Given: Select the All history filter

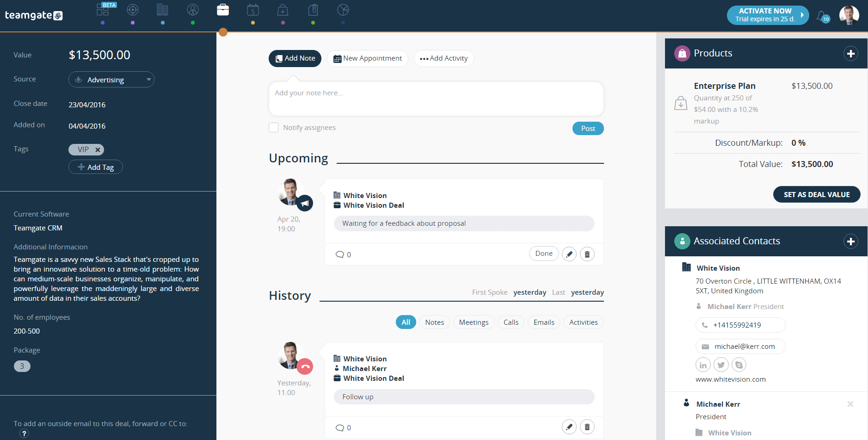Looking at the screenshot, I should [406, 322].
